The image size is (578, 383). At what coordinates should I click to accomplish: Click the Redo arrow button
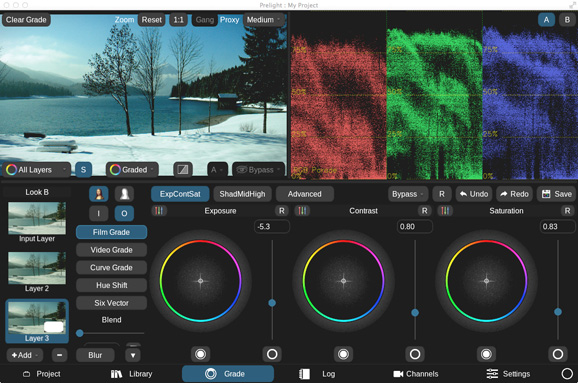(515, 194)
